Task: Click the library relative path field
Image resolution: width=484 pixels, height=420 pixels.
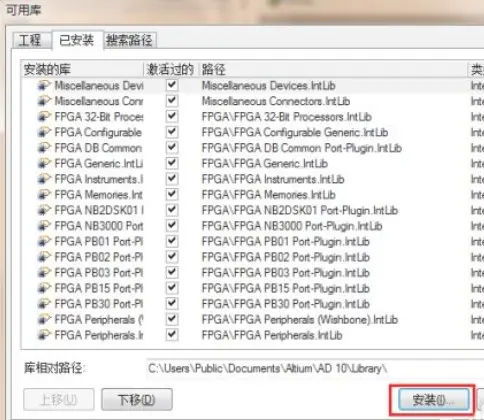Action: (315, 369)
